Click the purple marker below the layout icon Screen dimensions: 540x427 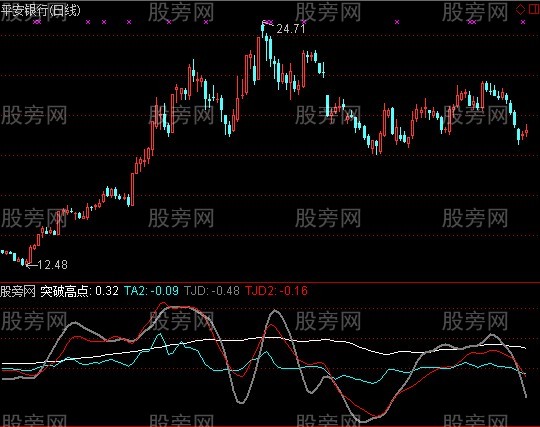click(x=523, y=22)
